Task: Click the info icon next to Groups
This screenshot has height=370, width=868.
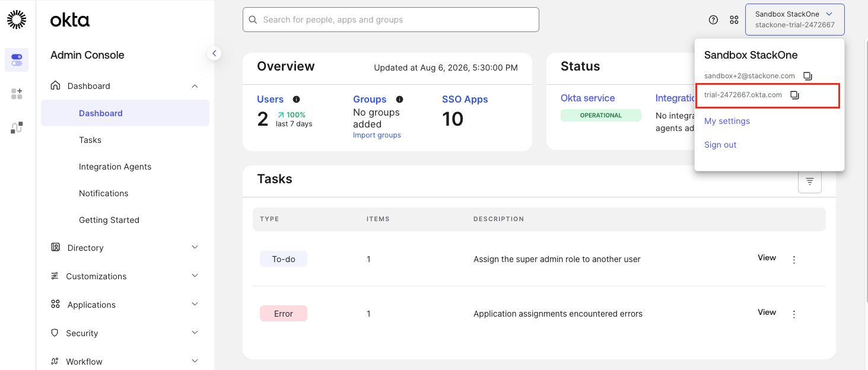Action: (x=400, y=100)
